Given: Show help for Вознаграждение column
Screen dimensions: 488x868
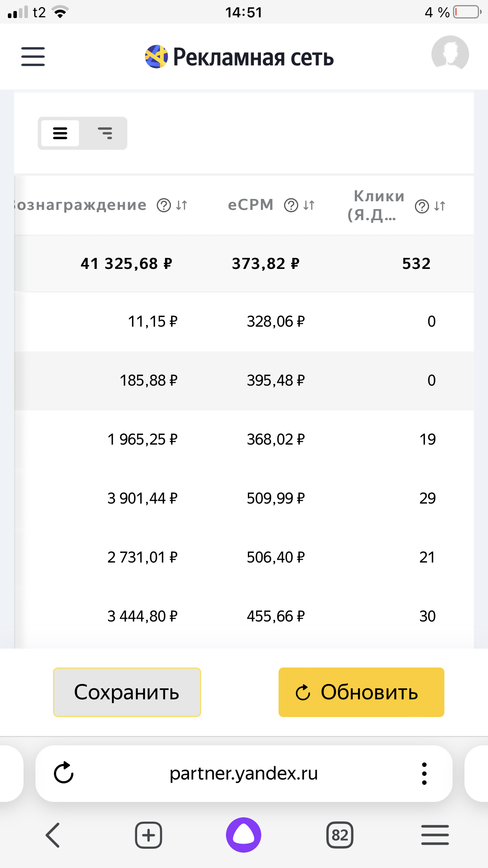Looking at the screenshot, I should pos(164,205).
